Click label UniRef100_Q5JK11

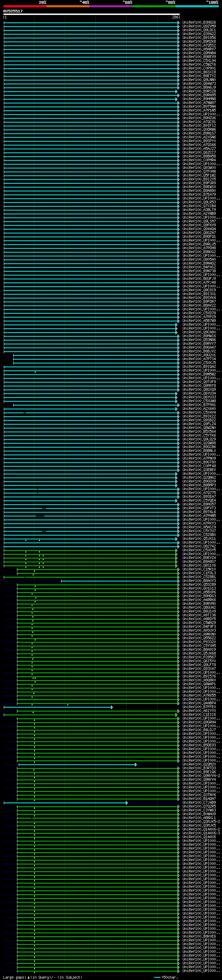[x=199, y=539]
